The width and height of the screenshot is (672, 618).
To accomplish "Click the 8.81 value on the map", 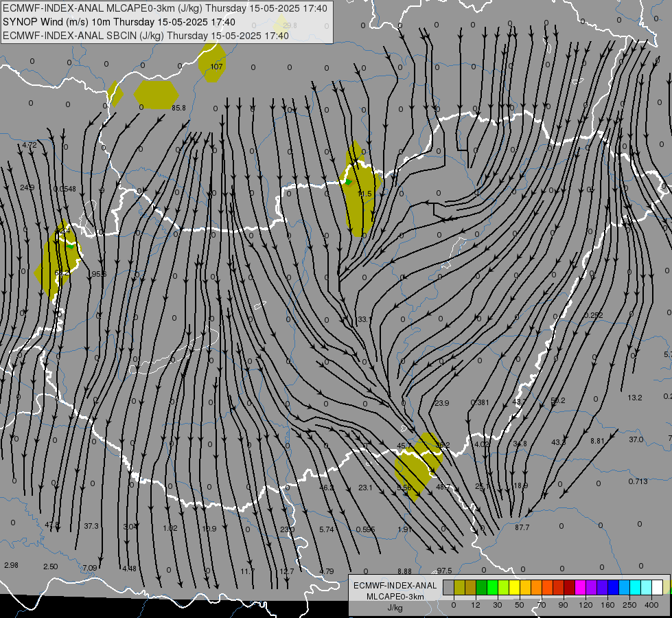I will click(x=597, y=441).
